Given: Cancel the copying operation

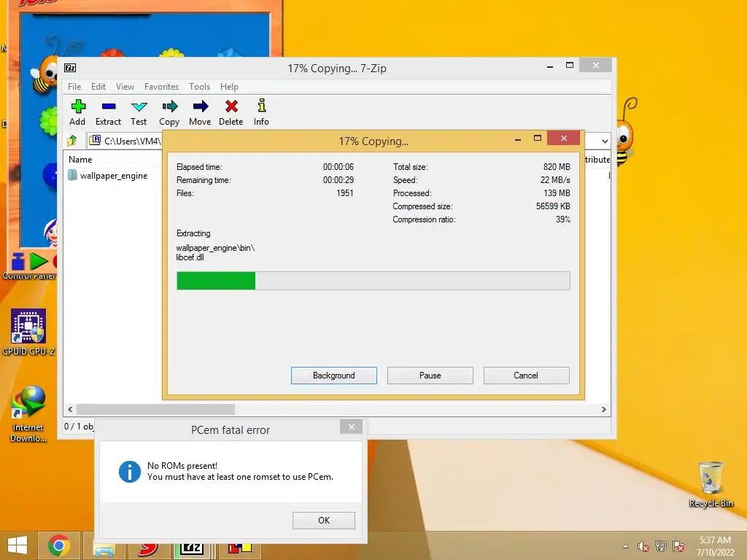Looking at the screenshot, I should click(x=526, y=376).
